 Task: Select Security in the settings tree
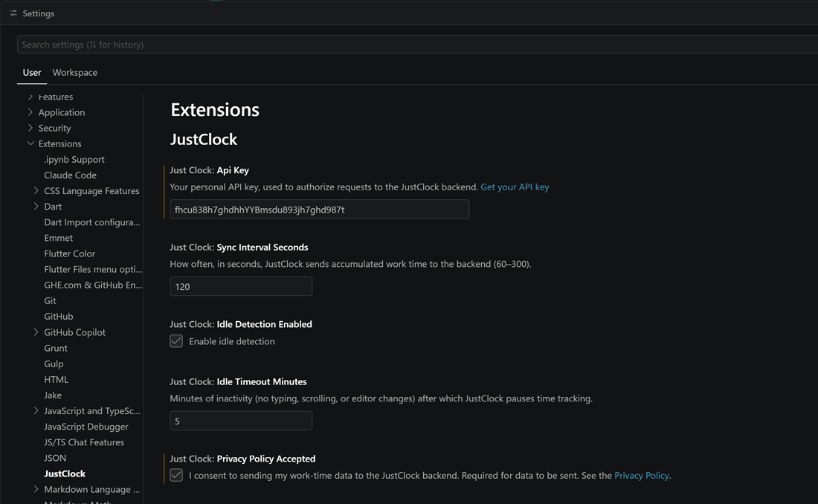(54, 128)
